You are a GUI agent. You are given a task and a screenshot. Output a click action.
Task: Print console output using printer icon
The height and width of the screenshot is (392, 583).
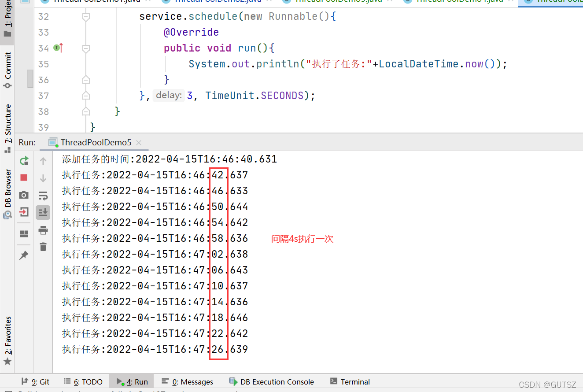43,230
